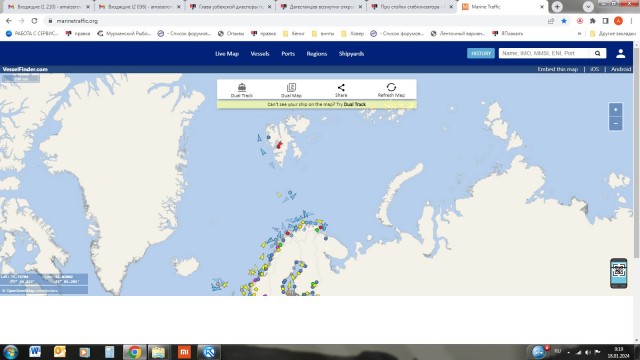This screenshot has height=360, width=640.
Task: Open the tab search dropdown arrow
Action: point(588,7)
